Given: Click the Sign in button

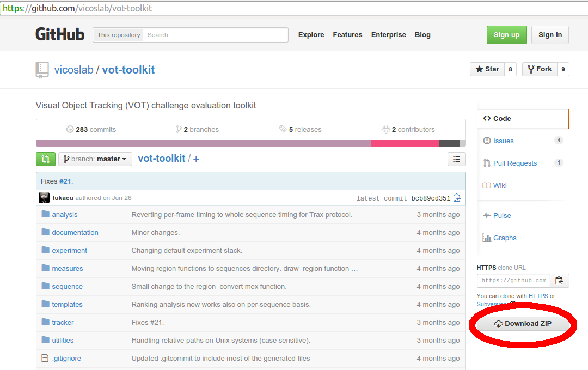Looking at the screenshot, I should coord(550,35).
